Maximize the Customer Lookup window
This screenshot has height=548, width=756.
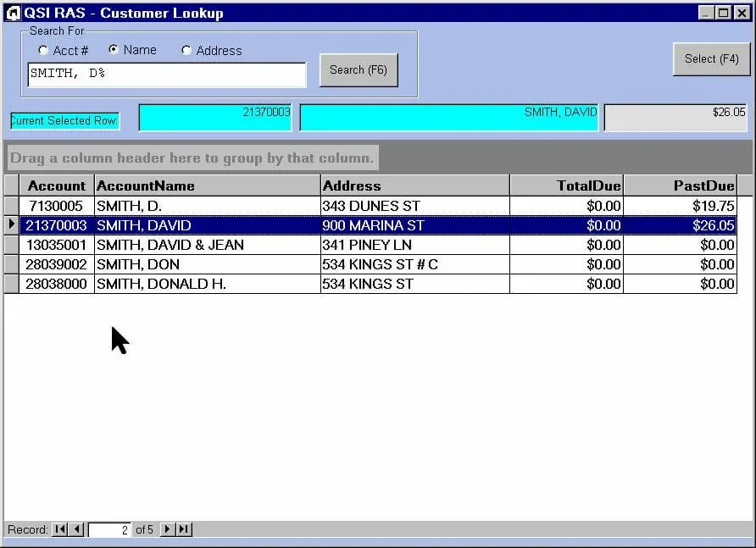coord(724,13)
